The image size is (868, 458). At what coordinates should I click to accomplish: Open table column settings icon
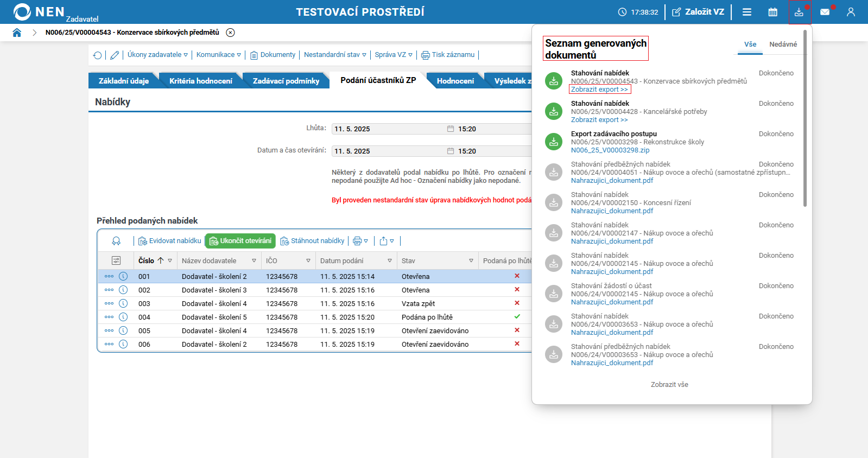[x=116, y=260]
